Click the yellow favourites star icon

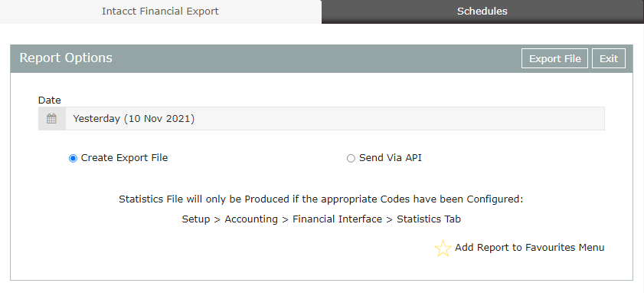(x=443, y=249)
